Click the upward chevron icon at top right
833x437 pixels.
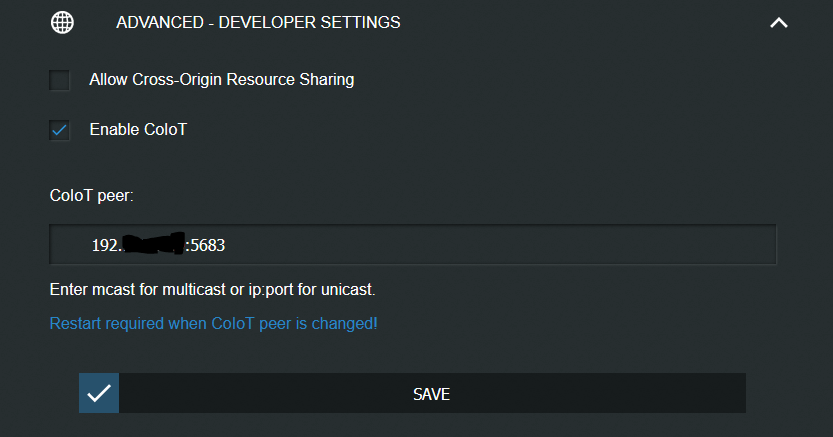[779, 23]
